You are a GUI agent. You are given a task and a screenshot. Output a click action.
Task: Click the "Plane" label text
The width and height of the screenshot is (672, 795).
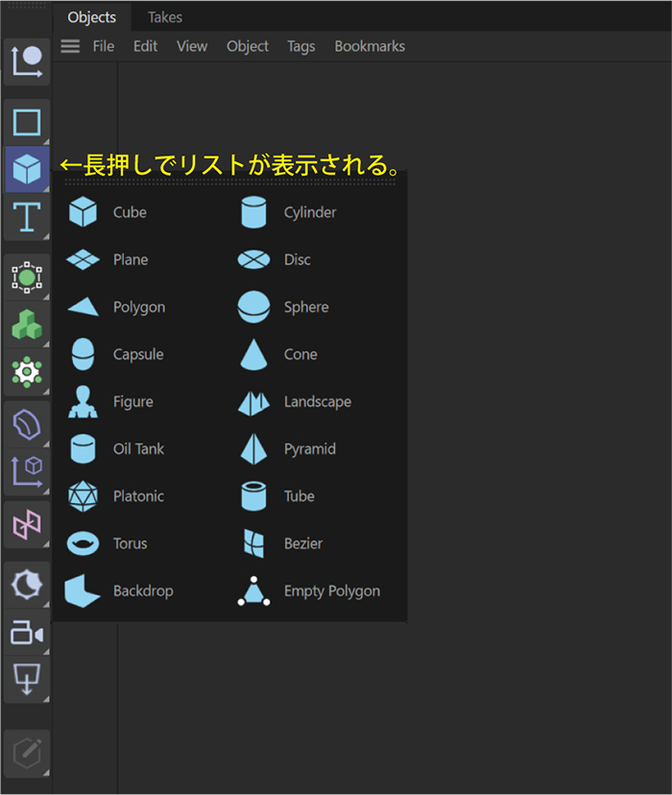point(131,259)
